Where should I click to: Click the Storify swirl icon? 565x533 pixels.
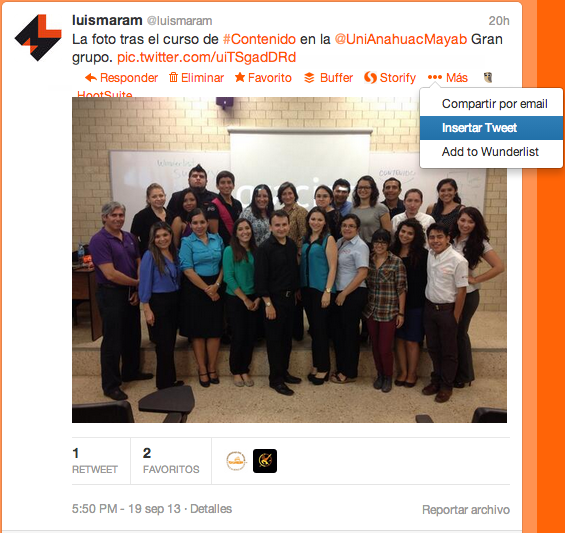click(x=370, y=77)
